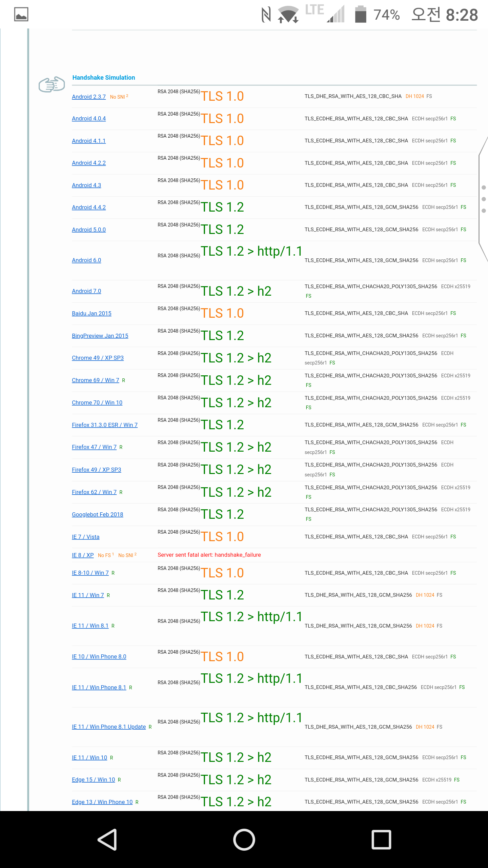Tap the No FS note beside IE 8 / XP
This screenshot has width=488, height=868.
pyautogui.click(x=106, y=555)
